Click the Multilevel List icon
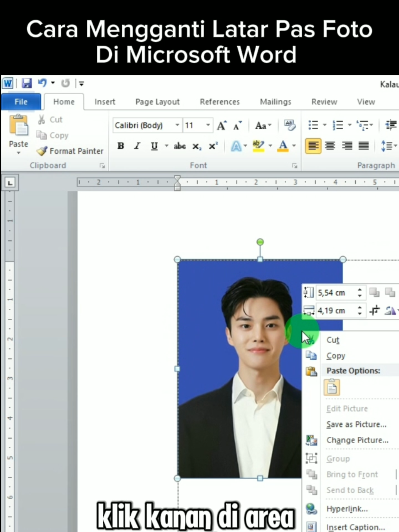The image size is (399, 532). [363, 125]
